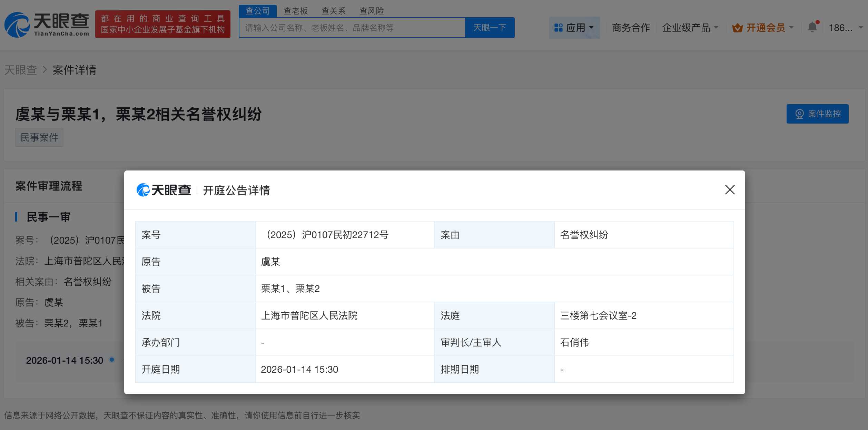This screenshot has width=868, height=430.
Task: Click the grid icon next to 应用
Action: (x=558, y=27)
